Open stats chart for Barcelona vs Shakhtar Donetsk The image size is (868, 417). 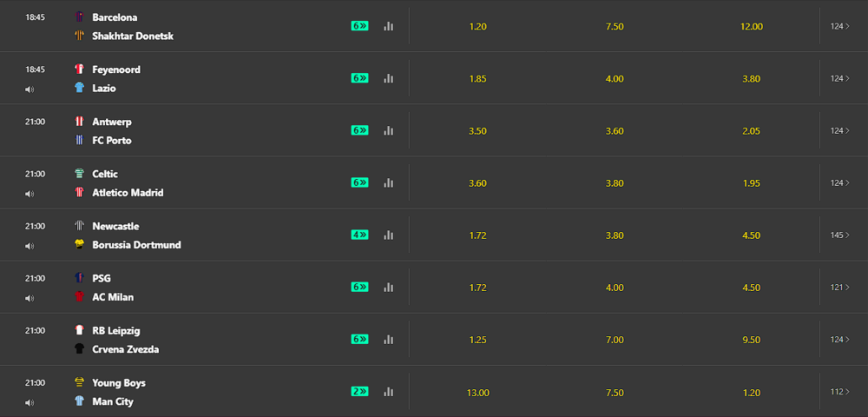pyautogui.click(x=389, y=26)
